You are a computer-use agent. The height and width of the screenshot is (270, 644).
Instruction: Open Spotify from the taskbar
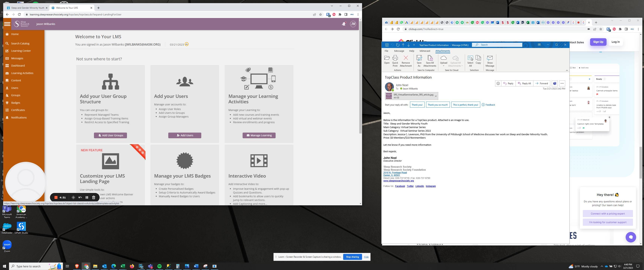point(159,266)
